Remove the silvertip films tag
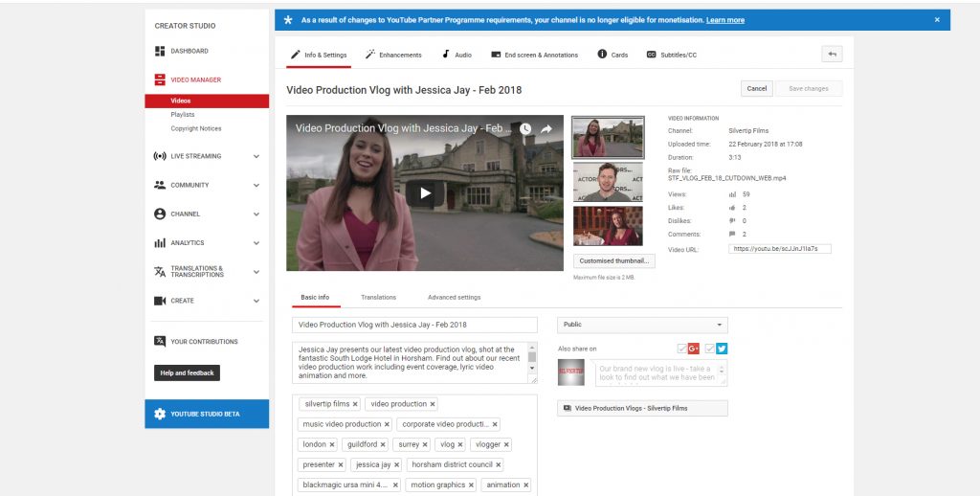The width and height of the screenshot is (980, 496). 355,405
